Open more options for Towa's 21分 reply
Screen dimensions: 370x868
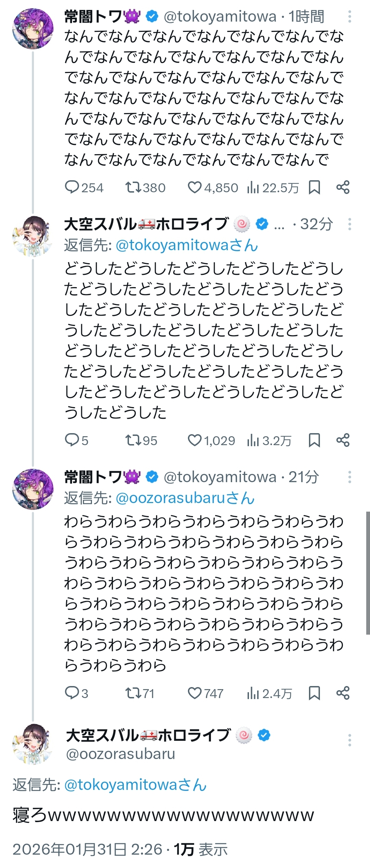pyautogui.click(x=349, y=477)
